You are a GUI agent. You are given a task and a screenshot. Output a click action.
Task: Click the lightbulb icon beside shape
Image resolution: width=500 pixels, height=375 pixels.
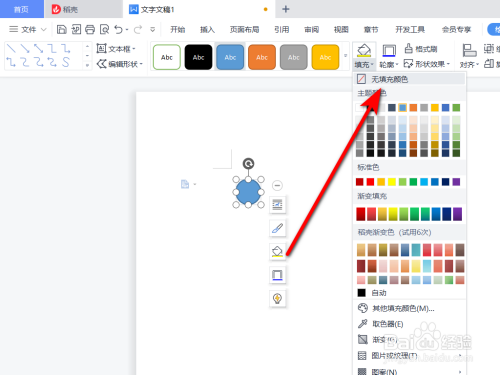(x=277, y=298)
